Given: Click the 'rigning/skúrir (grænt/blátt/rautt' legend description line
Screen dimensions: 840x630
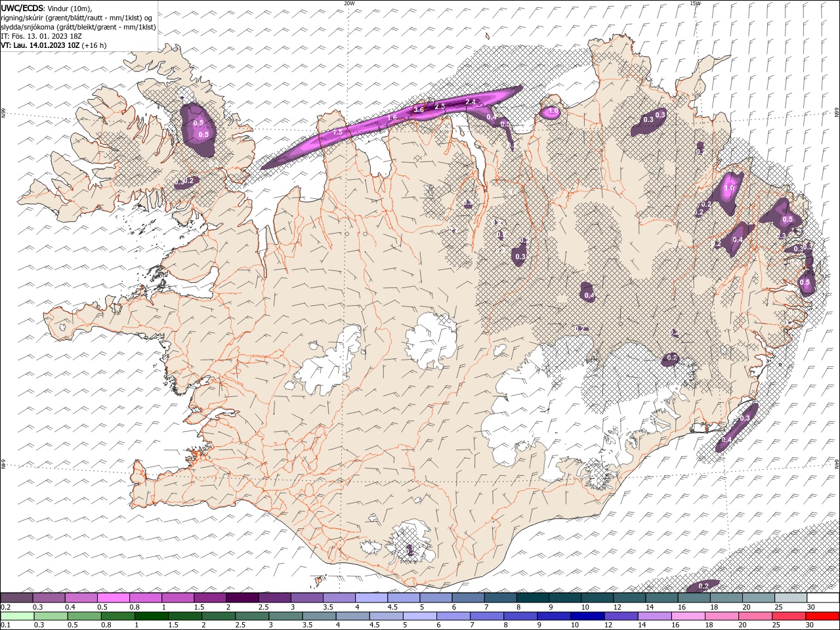Looking at the screenshot, I should point(77,18).
